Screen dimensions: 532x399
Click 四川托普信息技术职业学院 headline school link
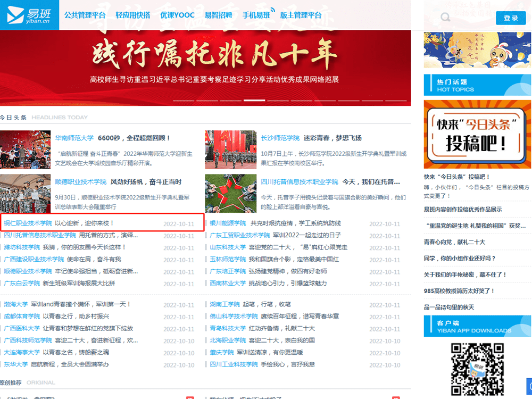299,182
